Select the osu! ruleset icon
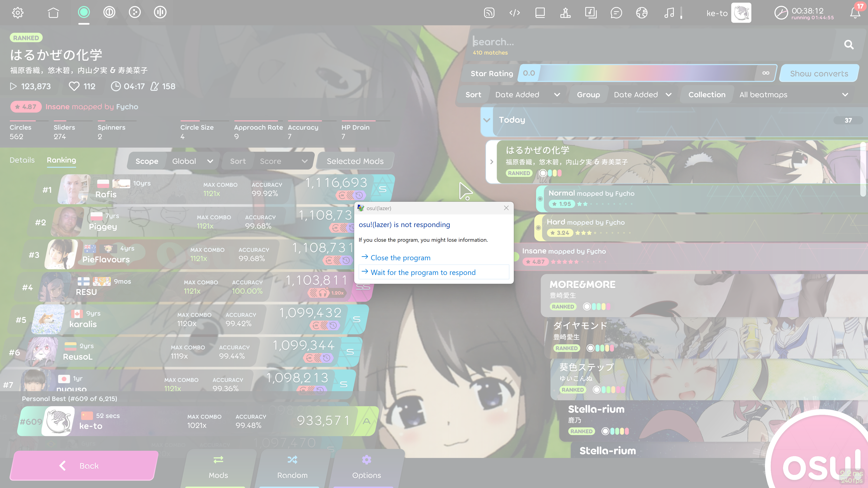This screenshot has width=868, height=488. pyautogui.click(x=84, y=12)
